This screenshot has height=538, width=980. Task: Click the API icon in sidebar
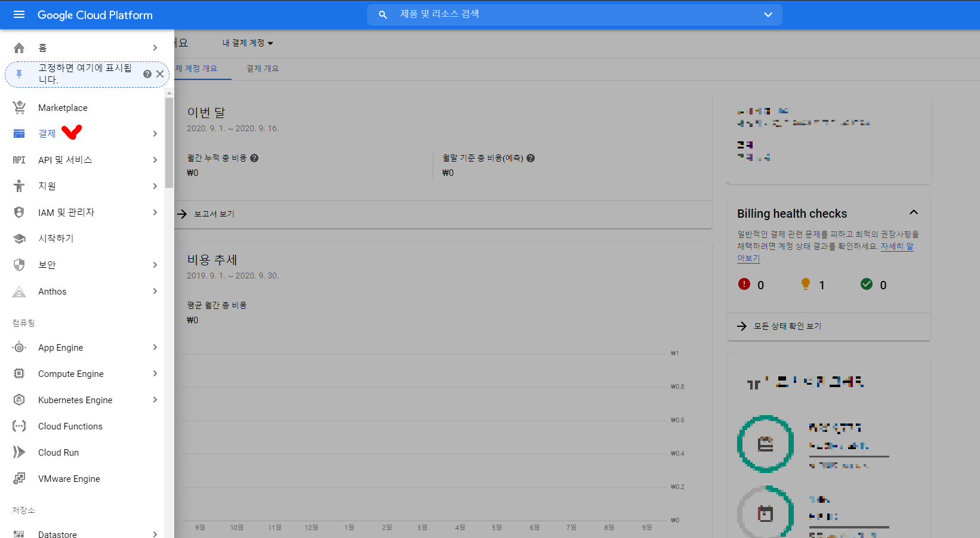(19, 160)
